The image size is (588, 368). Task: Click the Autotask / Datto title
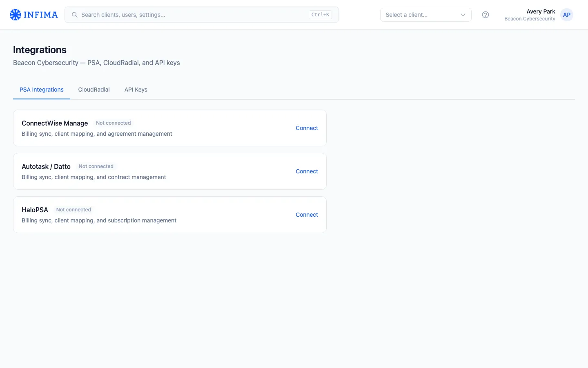point(46,166)
